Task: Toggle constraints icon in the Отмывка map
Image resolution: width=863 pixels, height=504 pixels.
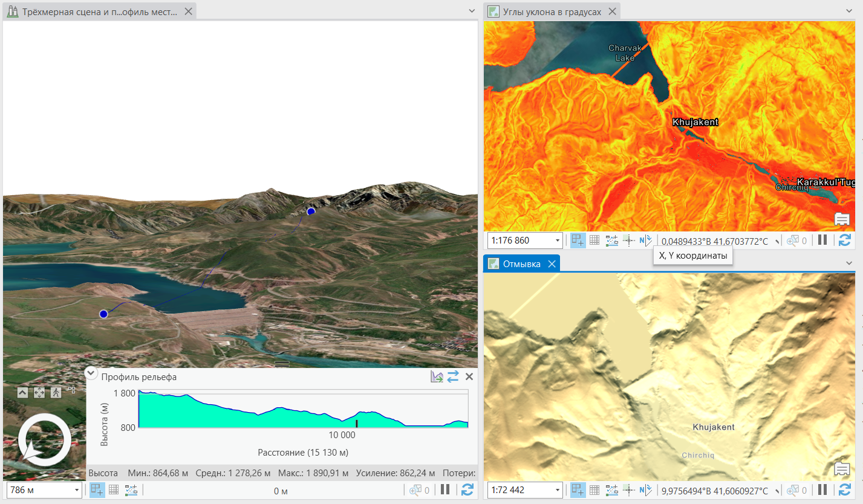Action: click(611, 490)
